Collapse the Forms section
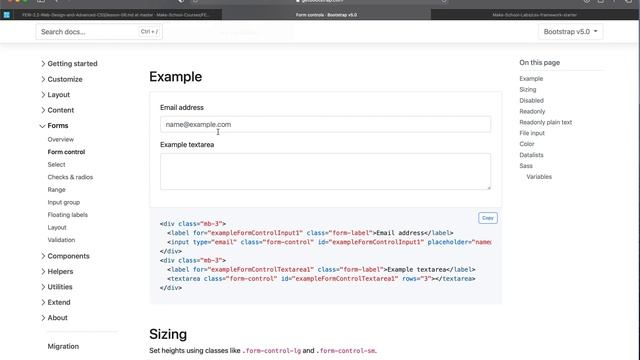The image size is (640, 360). pos(54,126)
